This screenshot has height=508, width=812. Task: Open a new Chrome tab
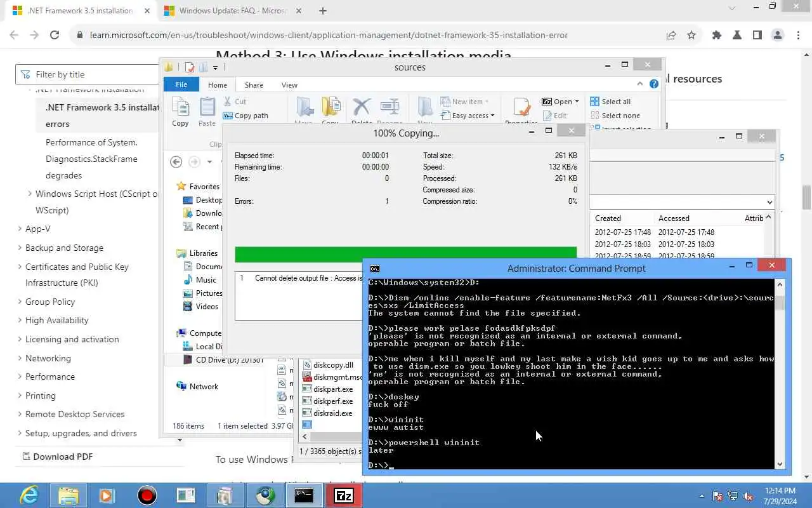click(x=323, y=11)
